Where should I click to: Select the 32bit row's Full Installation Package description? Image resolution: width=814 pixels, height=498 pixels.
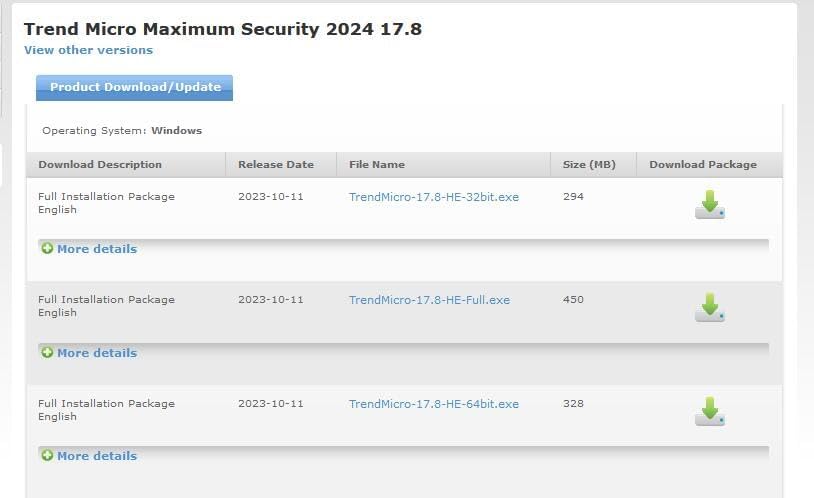(x=106, y=203)
